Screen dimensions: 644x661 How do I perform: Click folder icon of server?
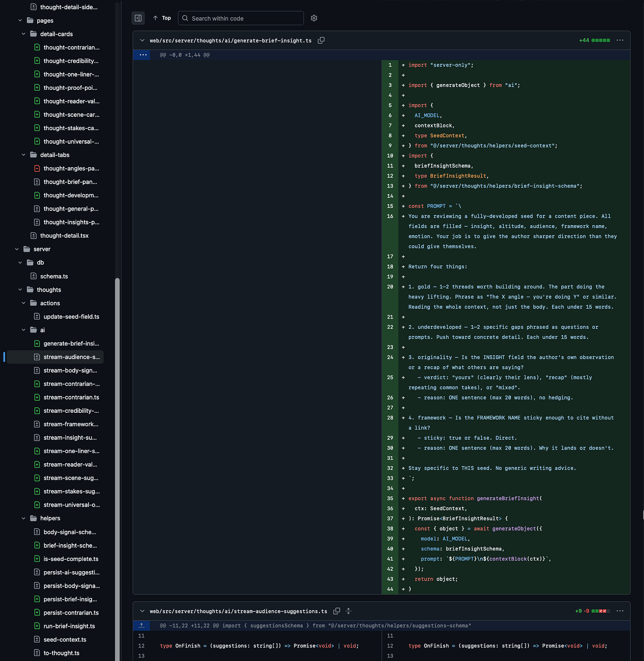[x=27, y=249]
